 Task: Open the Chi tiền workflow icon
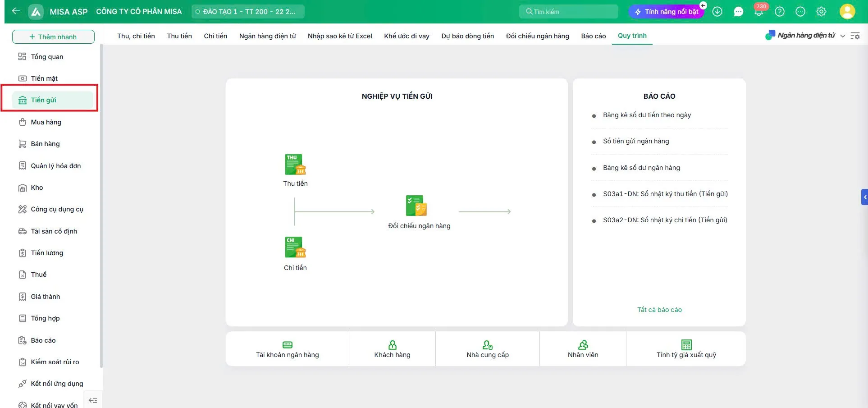point(296,247)
